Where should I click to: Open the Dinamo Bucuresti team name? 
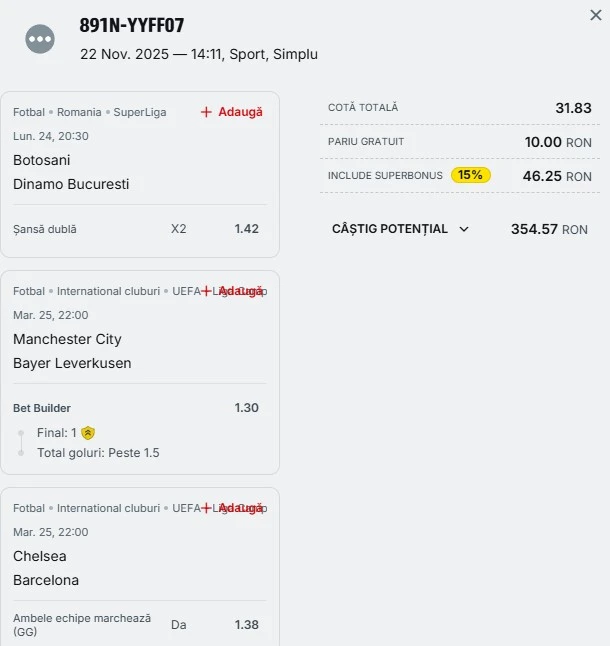point(71,184)
